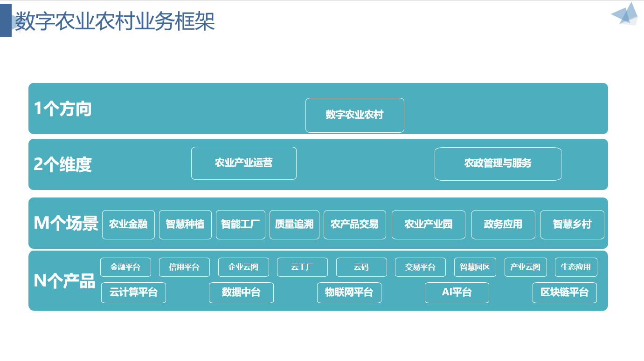The height and width of the screenshot is (361, 644).
Task: Click the 信用平台 product box
Action: tap(184, 267)
